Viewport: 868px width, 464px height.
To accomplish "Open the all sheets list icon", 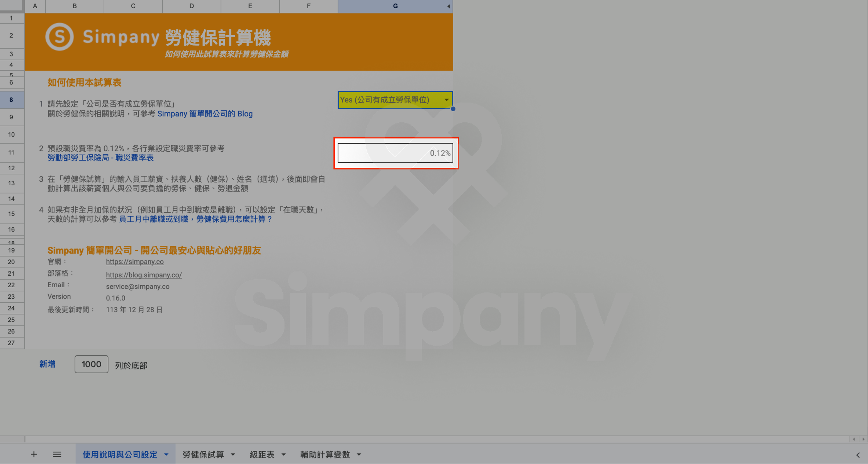I will (x=57, y=454).
